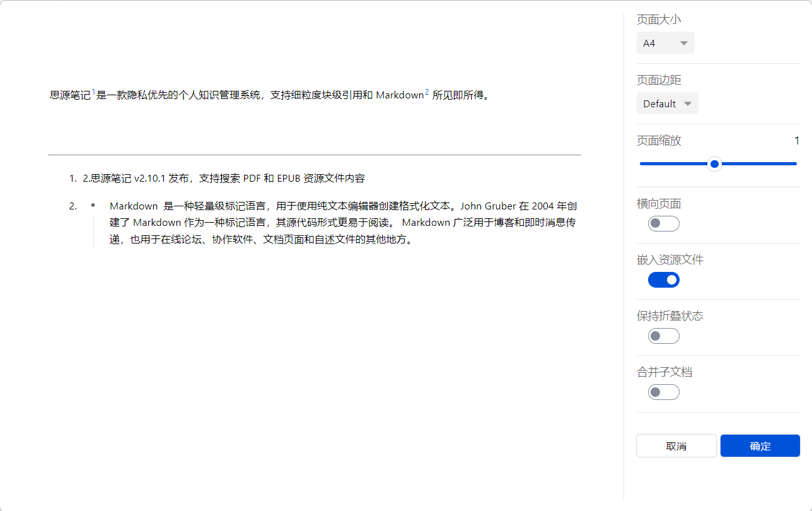This screenshot has width=812, height=511.
Task: Click the 嵌入资源文件 label
Action: [670, 260]
